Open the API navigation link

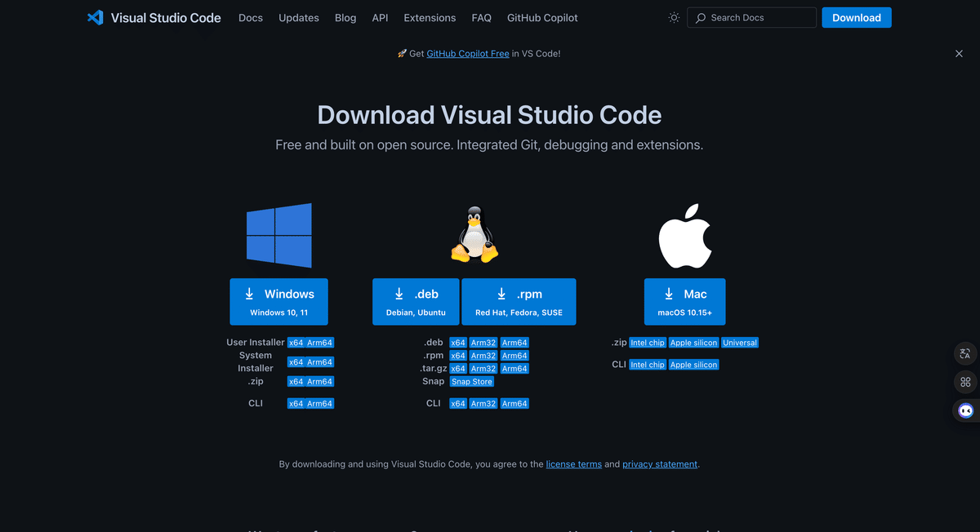380,17
